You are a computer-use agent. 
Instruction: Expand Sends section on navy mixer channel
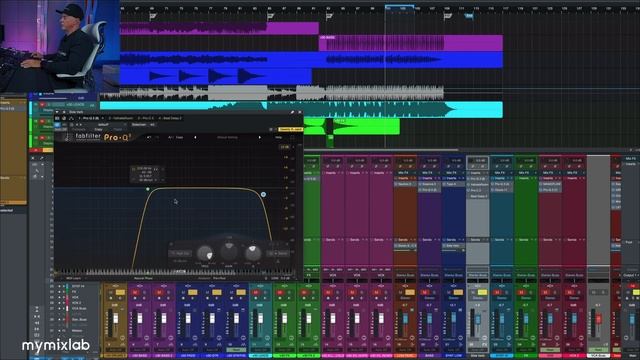pyautogui.click(x=453, y=240)
